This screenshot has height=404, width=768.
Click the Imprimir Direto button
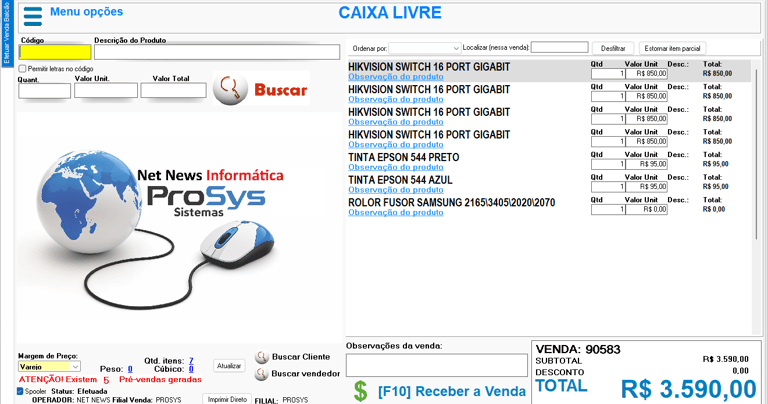click(x=227, y=399)
